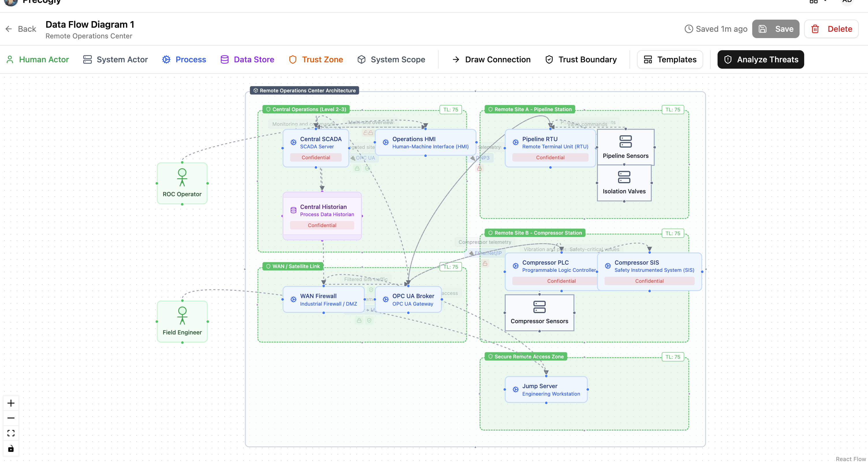Select the WAN / Satellite Link zone label

pyautogui.click(x=293, y=266)
